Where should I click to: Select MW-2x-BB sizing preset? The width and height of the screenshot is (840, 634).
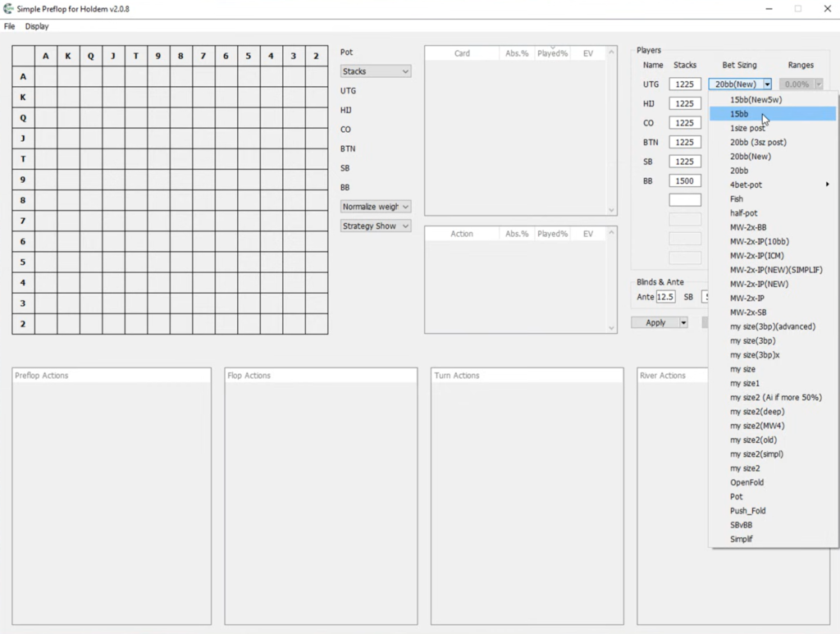(x=773, y=227)
